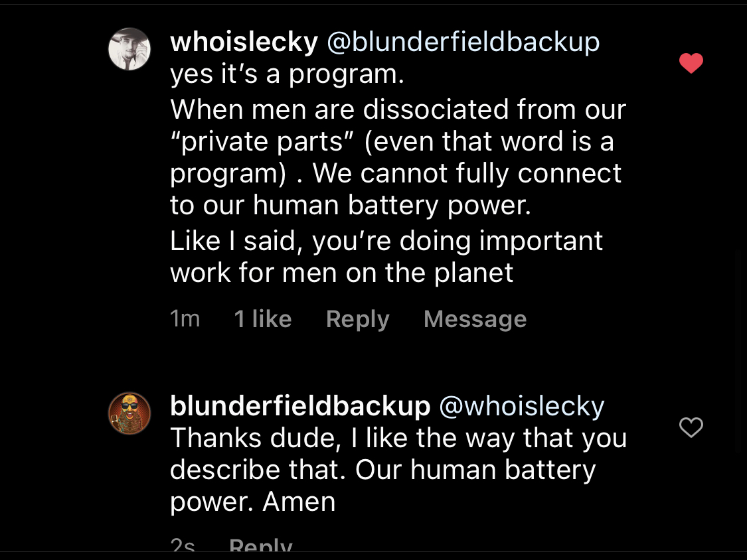The image size is (747, 560).
Task: Click the "1m" comment timestamp
Action: (x=185, y=319)
